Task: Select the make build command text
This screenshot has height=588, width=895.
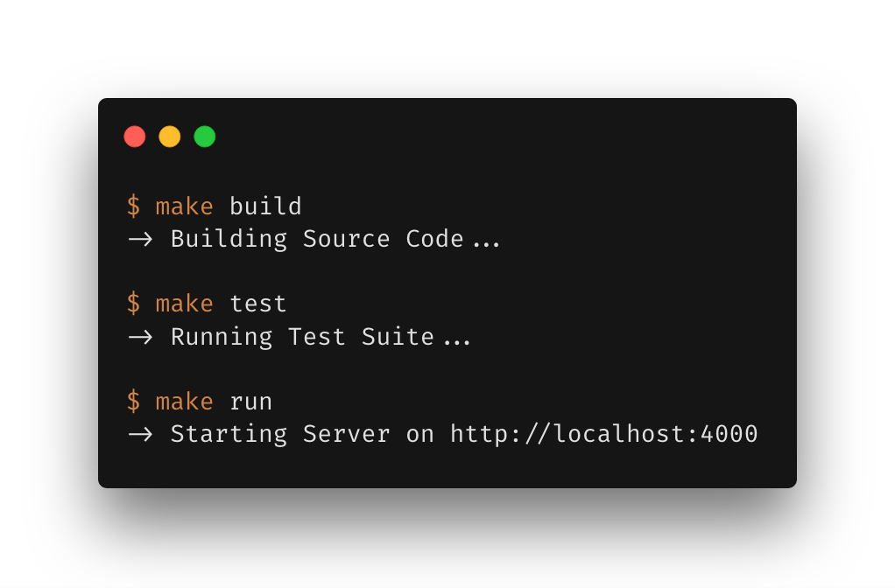Action: pos(229,206)
